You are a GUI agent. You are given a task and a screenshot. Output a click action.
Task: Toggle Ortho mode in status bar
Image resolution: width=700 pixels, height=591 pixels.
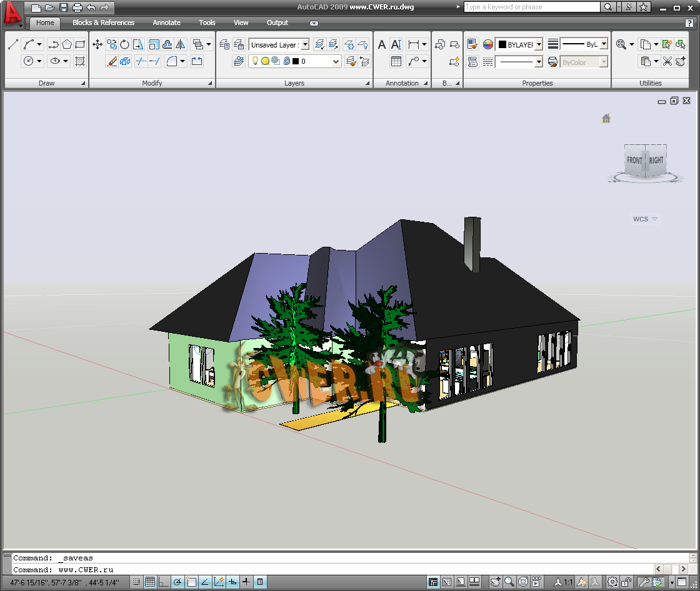tap(164, 582)
